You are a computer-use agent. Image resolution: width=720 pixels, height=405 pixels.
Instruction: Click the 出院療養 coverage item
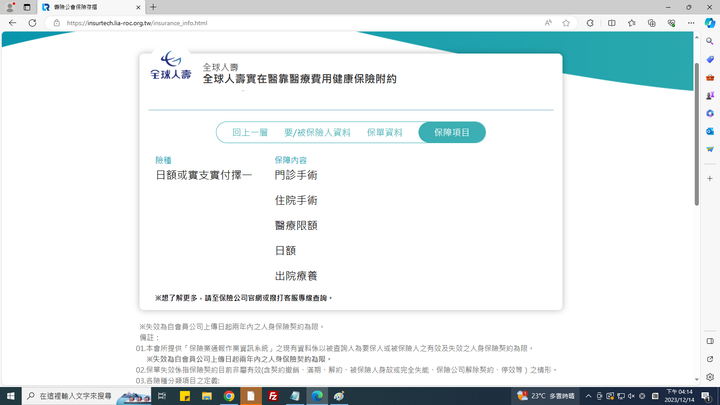click(x=296, y=276)
